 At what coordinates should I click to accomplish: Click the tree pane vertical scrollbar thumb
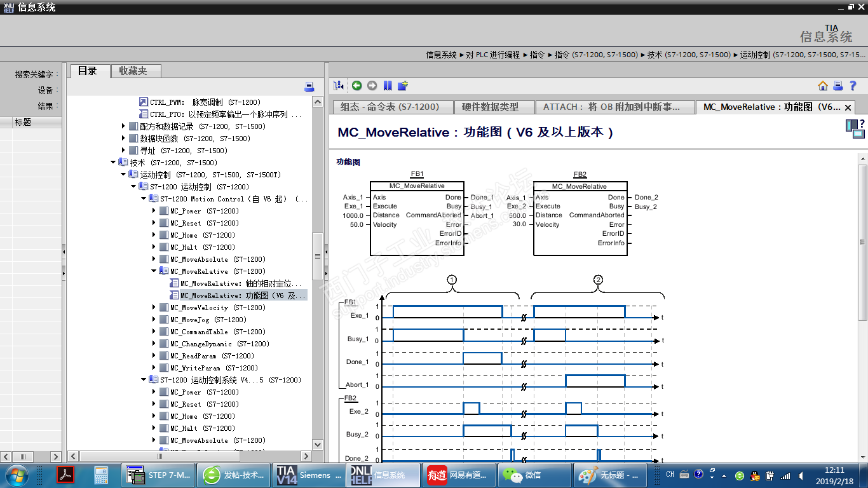point(318,256)
